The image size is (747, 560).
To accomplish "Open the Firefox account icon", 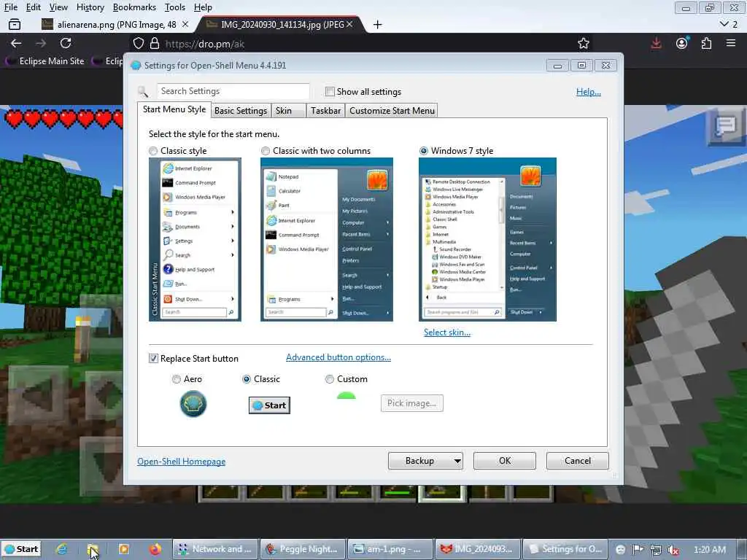I will pyautogui.click(x=682, y=43).
